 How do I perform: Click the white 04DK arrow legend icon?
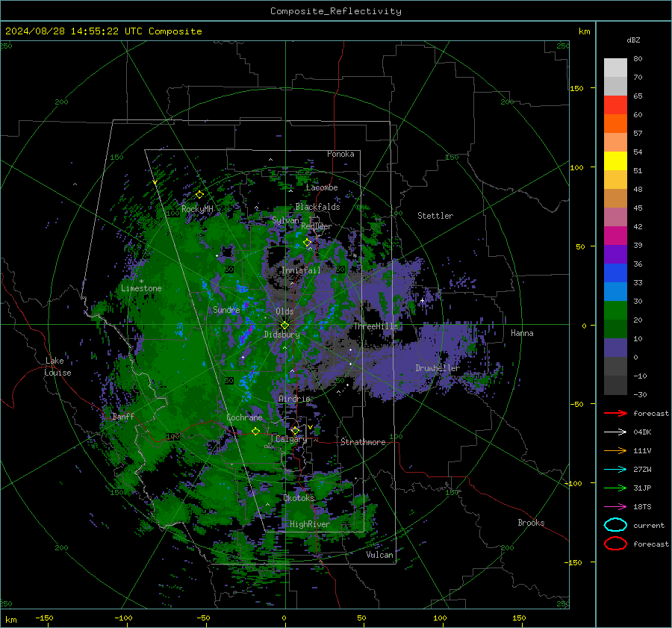tap(615, 432)
